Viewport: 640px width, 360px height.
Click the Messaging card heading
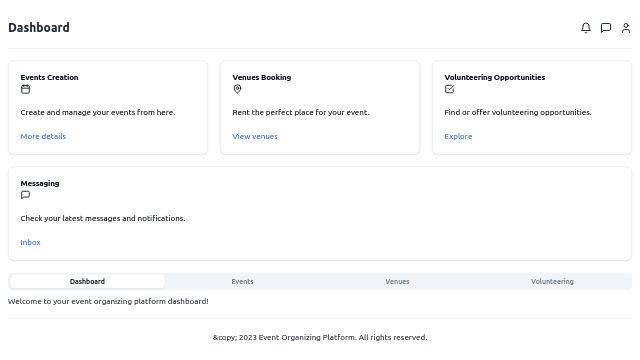point(40,183)
